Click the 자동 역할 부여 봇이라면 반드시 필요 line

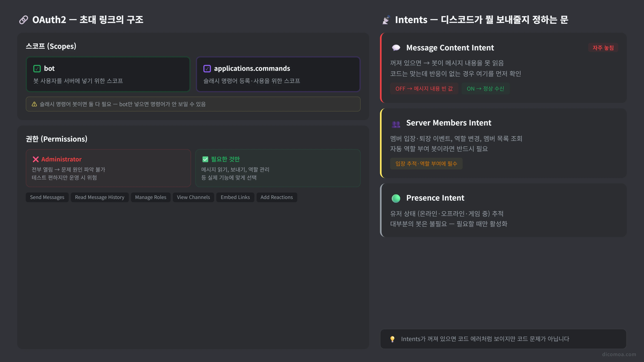(439, 149)
